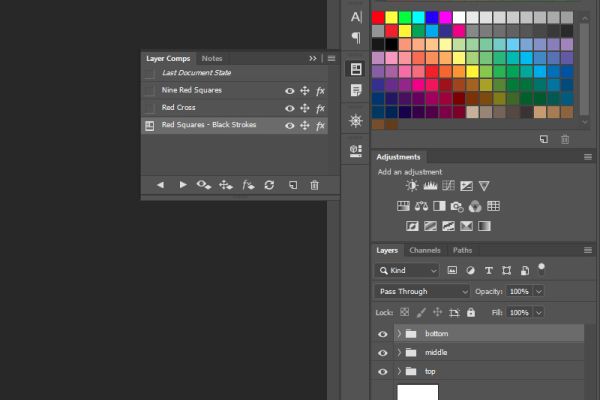
Task: Turn layer filtering on or off
Action: pyautogui.click(x=541, y=269)
